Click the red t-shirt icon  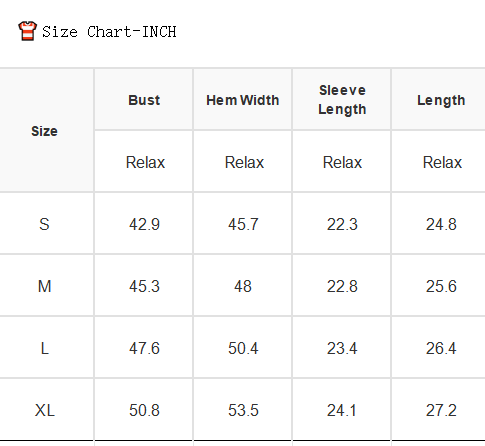tap(27, 31)
